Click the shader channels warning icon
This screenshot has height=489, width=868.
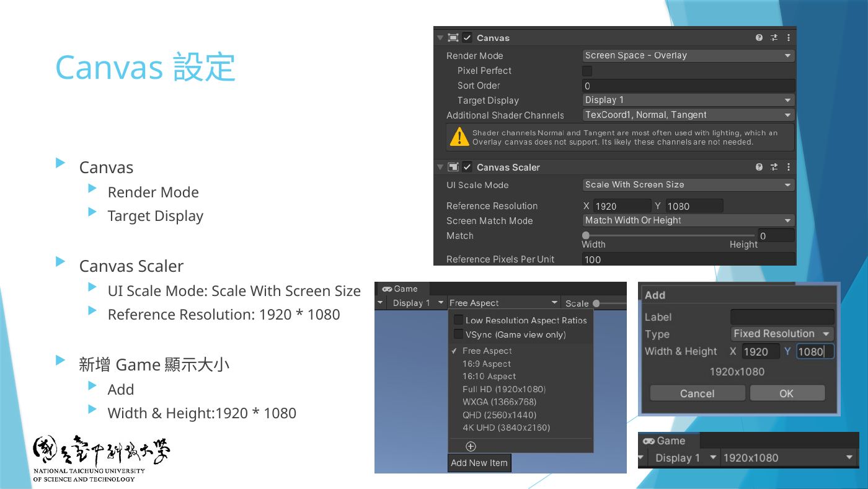coord(459,137)
